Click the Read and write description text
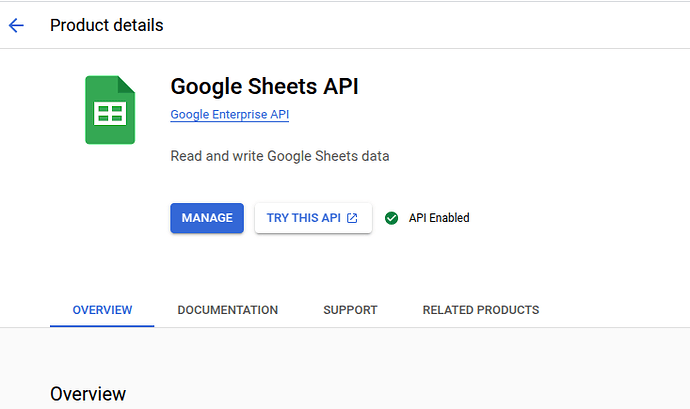 click(x=279, y=156)
